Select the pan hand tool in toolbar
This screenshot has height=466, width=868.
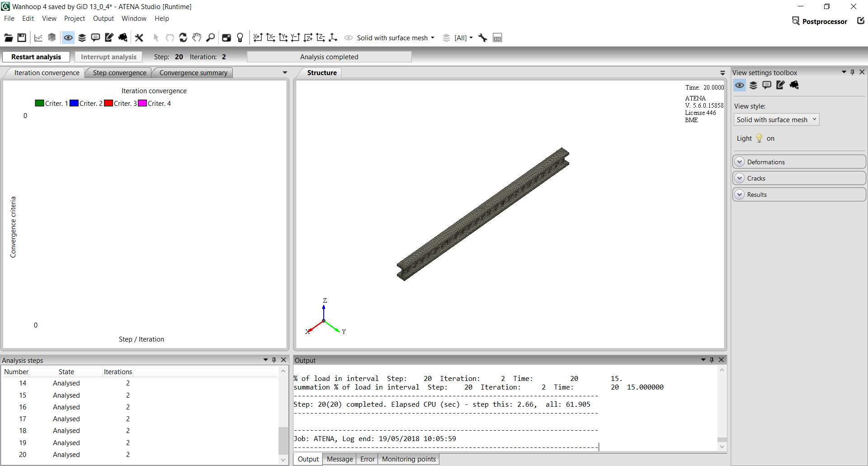(197, 38)
